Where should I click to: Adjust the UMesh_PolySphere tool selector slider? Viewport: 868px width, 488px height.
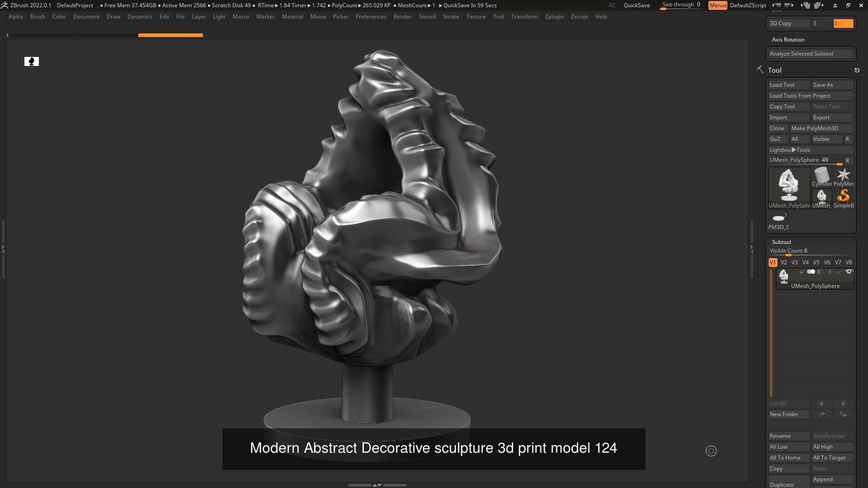[x=806, y=161]
